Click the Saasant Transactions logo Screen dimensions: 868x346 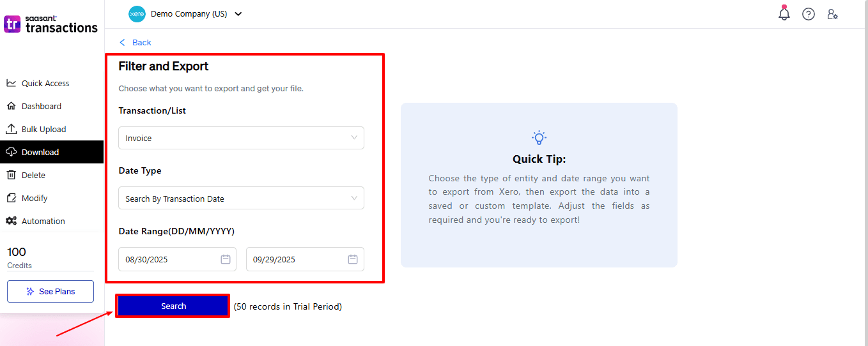51,24
